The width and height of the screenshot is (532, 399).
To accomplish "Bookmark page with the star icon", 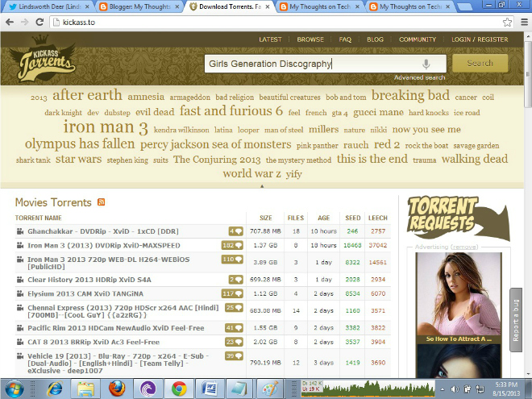I will pyautogui.click(x=507, y=23).
